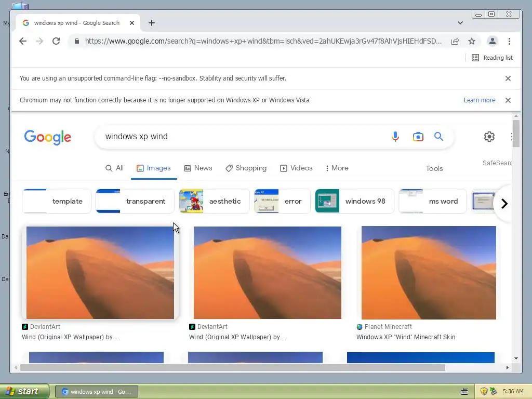Switch to the All results tab

tap(114, 168)
